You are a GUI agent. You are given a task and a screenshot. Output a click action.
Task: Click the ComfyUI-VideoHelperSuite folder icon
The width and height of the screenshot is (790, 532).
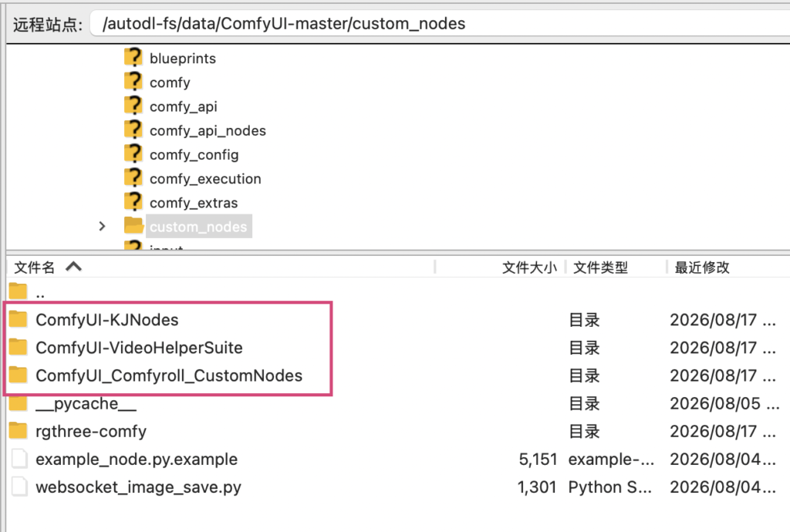point(19,347)
